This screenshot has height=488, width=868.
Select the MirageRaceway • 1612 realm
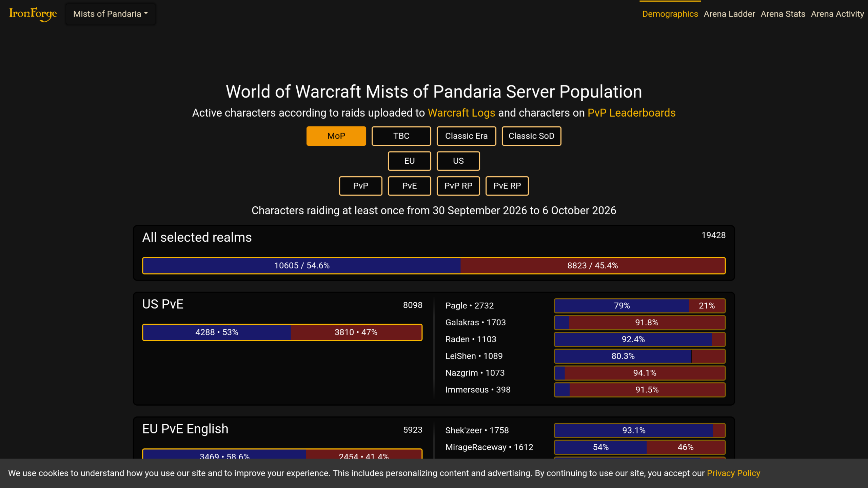pyautogui.click(x=489, y=447)
